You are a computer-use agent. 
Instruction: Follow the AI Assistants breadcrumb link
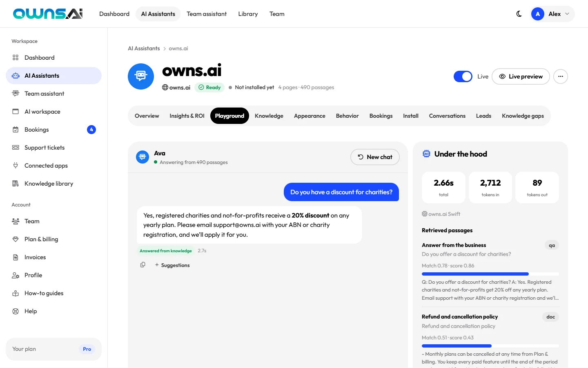[144, 48]
